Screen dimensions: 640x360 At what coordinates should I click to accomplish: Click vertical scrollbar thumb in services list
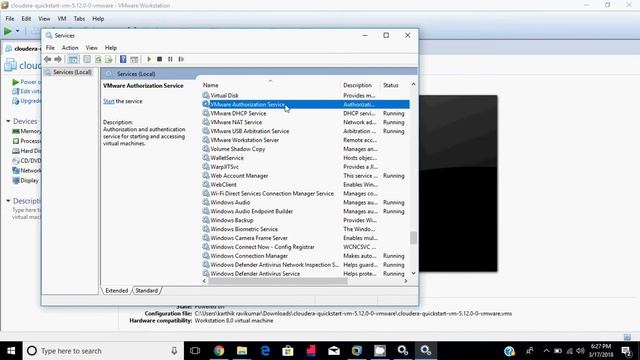[x=413, y=238]
